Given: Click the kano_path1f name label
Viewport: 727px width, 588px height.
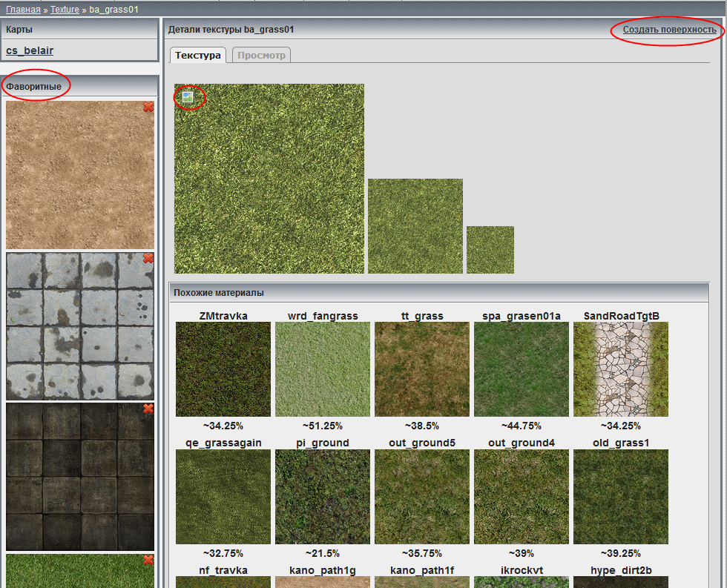Looking at the screenshot, I should pos(422,570).
